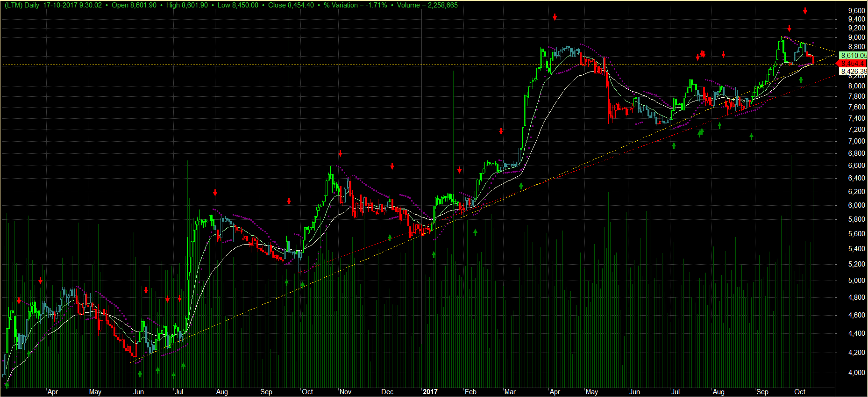Select the 9,400 price axis label
This screenshot has height=397, width=868.
pyautogui.click(x=856, y=19)
